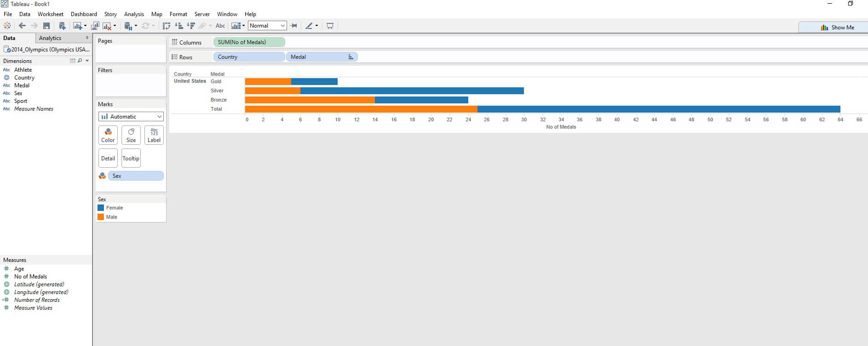Image resolution: width=868 pixels, height=346 pixels.
Task: Click the Color button on Marks card
Action: [108, 135]
